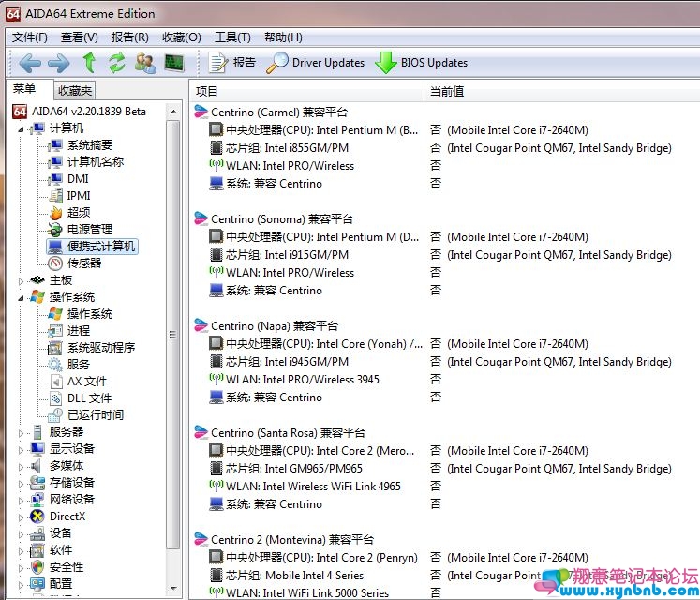Select DMI in the tree
Screen dimensions: 700x600
coord(78,179)
